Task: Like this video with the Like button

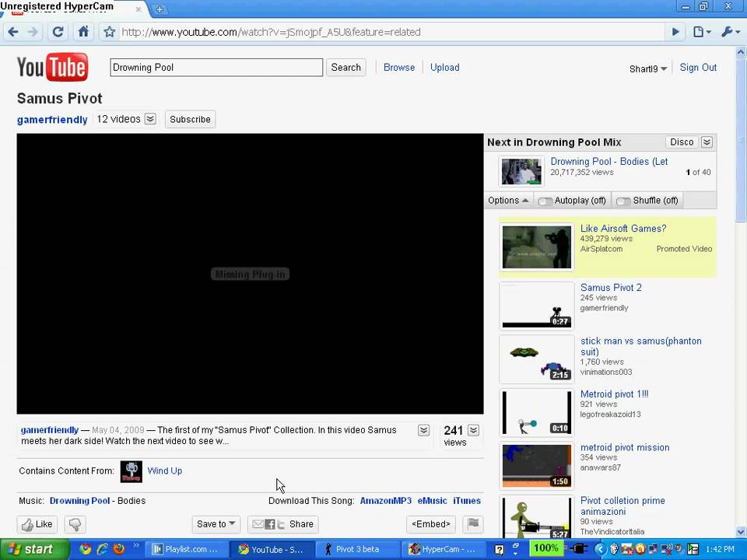Action: tap(37, 524)
